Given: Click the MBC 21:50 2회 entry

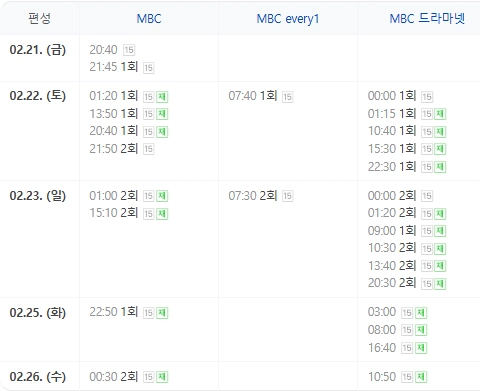Looking at the screenshot, I should 114,149.
